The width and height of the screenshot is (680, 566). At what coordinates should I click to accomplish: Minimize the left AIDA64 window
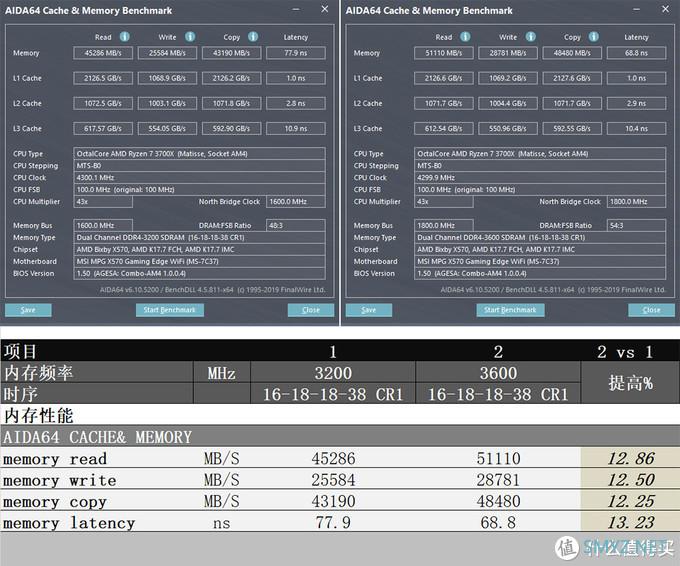tap(296, 9)
